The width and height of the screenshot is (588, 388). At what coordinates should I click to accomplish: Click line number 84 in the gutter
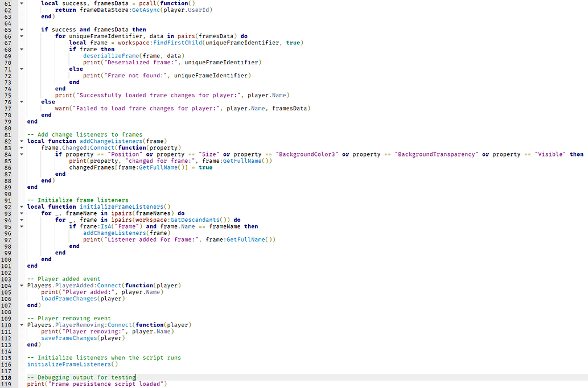(x=7, y=154)
